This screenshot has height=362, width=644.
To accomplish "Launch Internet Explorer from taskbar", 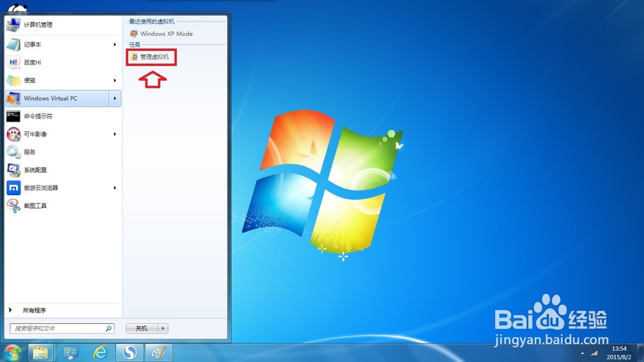I will tap(100, 352).
